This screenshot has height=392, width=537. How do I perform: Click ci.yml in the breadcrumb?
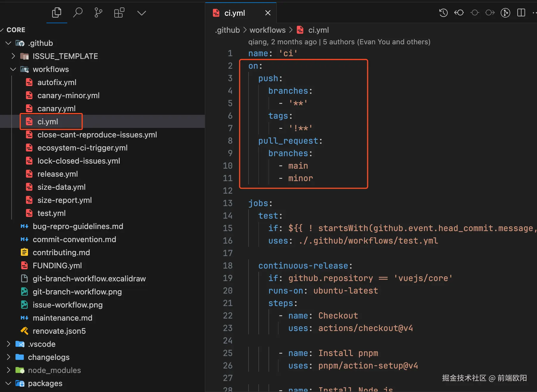pyautogui.click(x=319, y=30)
